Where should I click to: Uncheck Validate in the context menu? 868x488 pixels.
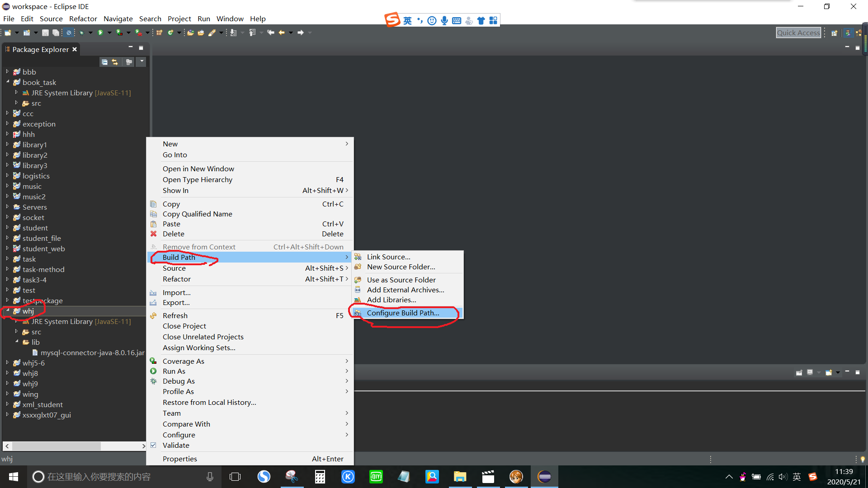click(x=176, y=445)
